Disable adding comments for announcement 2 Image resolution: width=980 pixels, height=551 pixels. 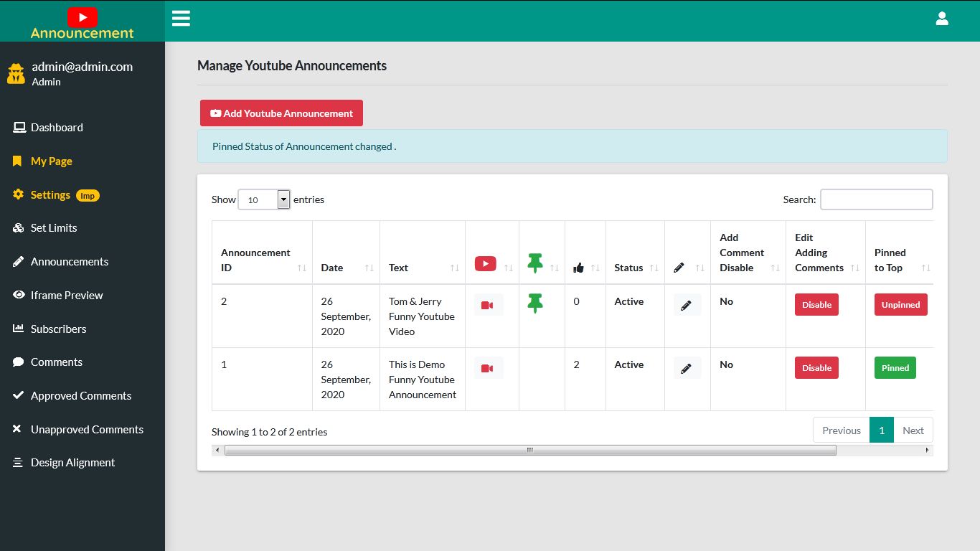[x=816, y=305]
